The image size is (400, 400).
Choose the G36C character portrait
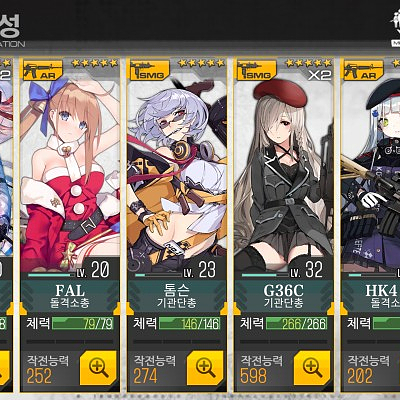pyautogui.click(x=284, y=170)
